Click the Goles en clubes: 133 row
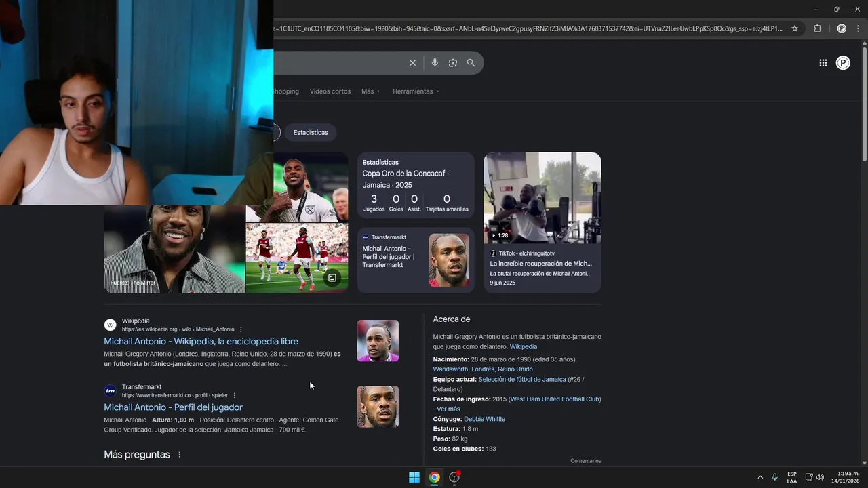 pyautogui.click(x=465, y=449)
